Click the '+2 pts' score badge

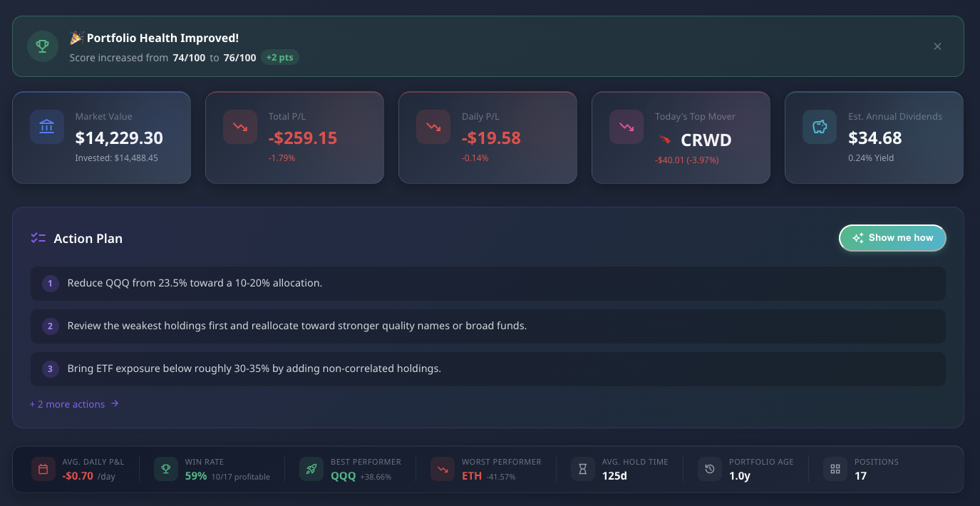280,58
